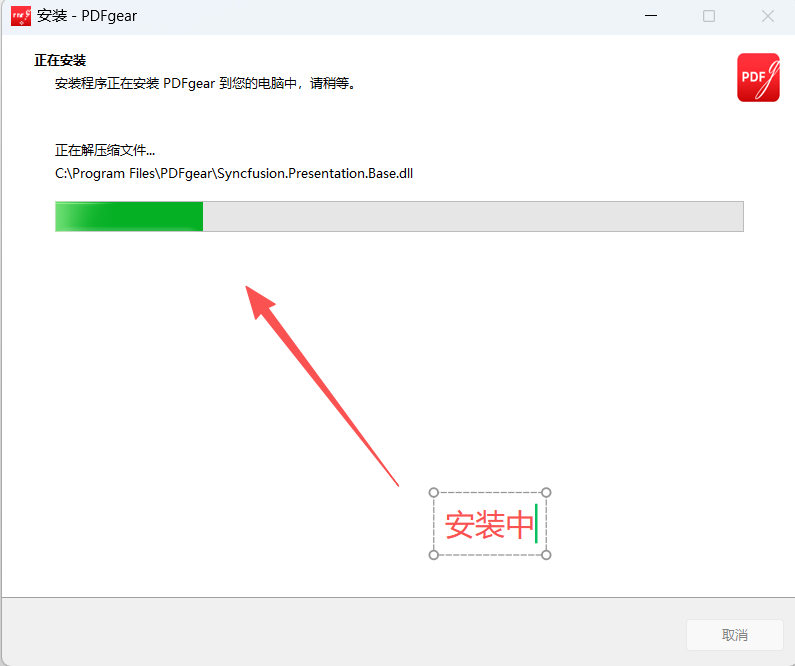Minimize the PDFgear installer window
Viewport: 795px width, 666px height.
pos(651,16)
